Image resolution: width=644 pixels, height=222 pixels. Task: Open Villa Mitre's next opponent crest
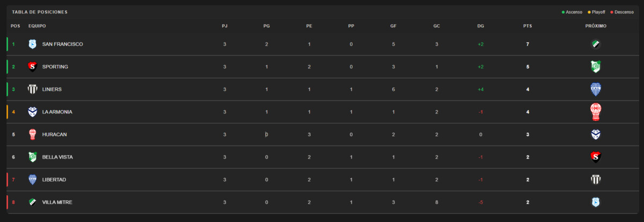[595, 202]
